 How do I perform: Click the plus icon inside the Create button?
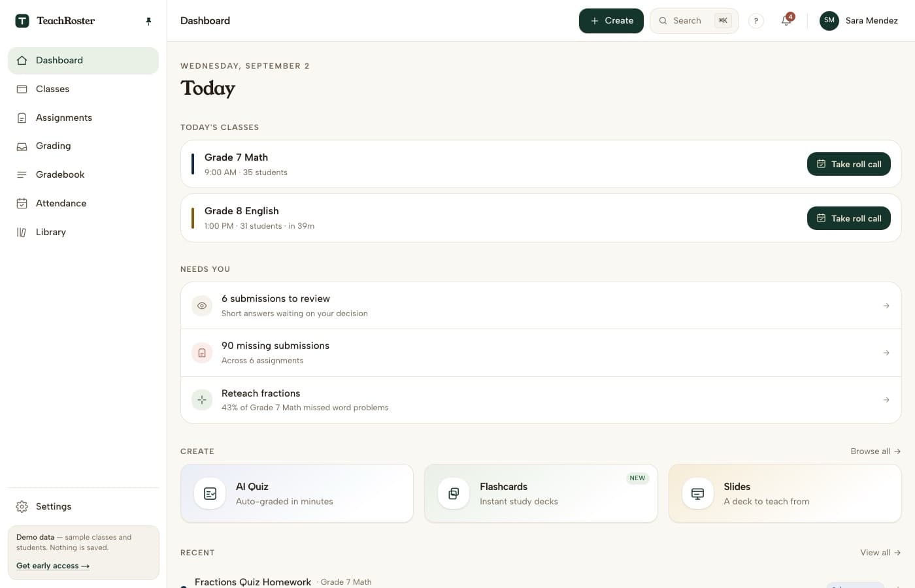coord(595,21)
